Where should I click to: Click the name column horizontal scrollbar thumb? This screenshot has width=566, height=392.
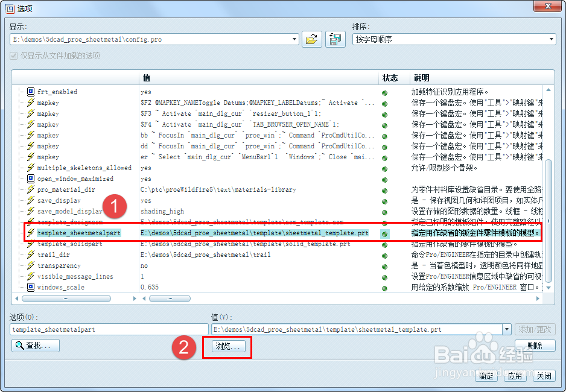tap(66, 299)
